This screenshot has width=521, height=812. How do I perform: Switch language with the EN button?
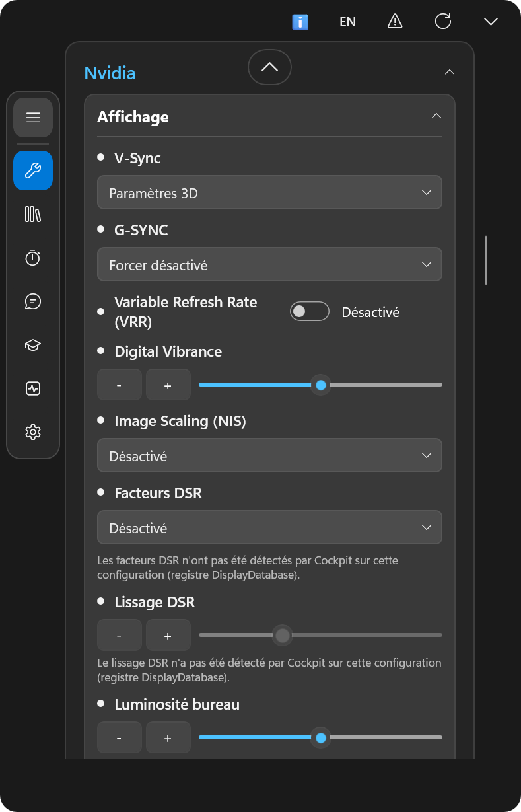348,22
